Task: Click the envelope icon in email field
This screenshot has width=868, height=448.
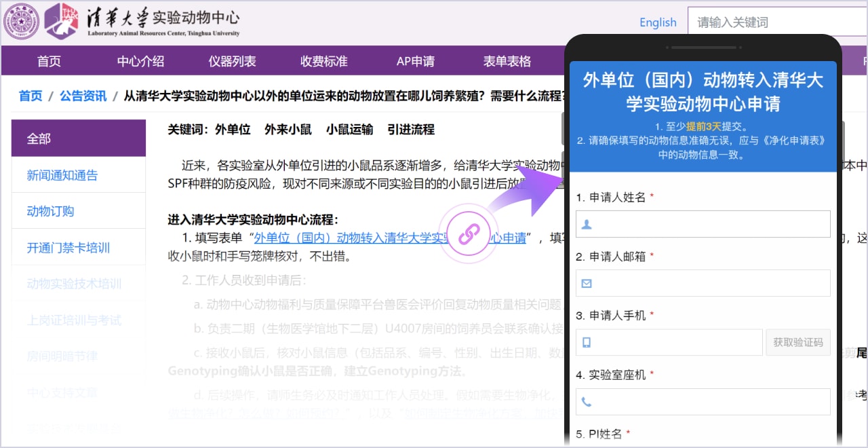Action: click(587, 283)
